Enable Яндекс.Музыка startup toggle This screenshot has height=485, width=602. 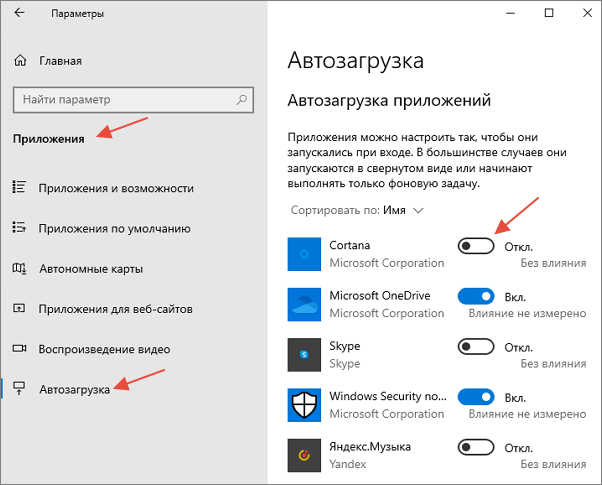pyautogui.click(x=476, y=447)
